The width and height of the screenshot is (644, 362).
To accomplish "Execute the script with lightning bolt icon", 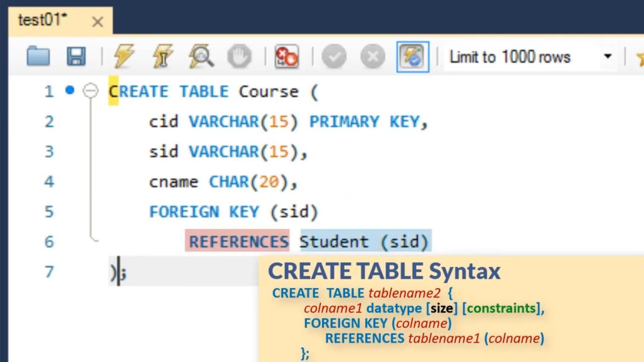I will [124, 56].
